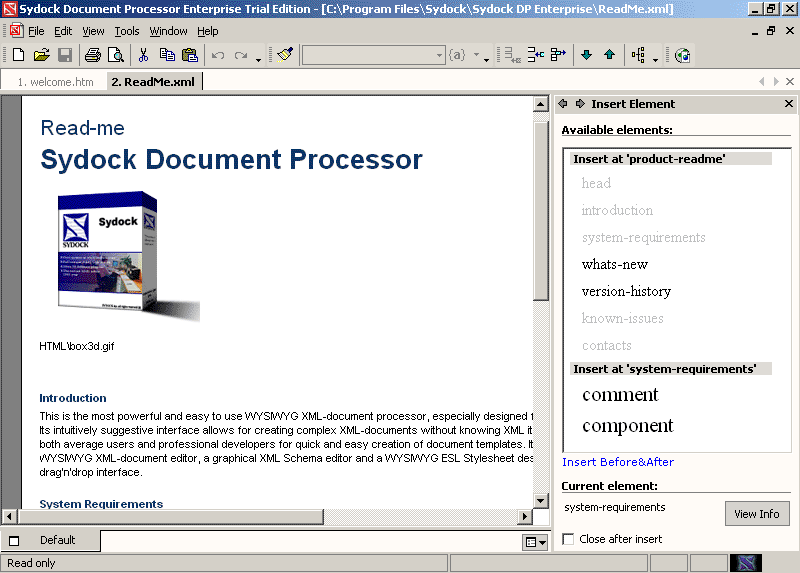
Task: Click the Save disk icon
Action: [x=65, y=55]
